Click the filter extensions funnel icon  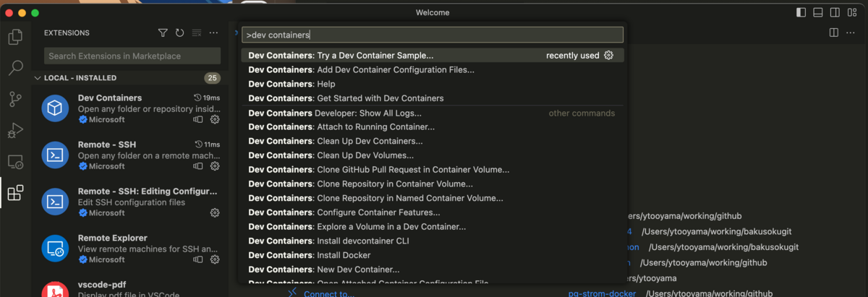click(163, 33)
